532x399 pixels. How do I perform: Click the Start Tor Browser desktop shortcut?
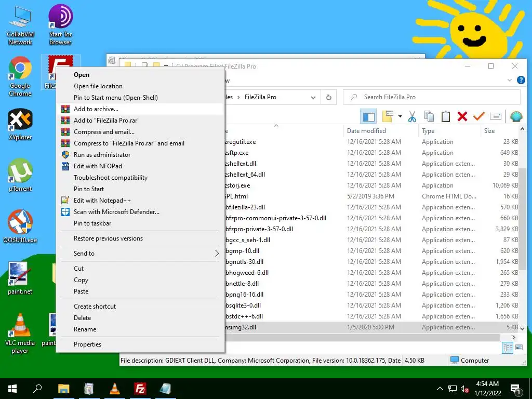click(x=60, y=25)
